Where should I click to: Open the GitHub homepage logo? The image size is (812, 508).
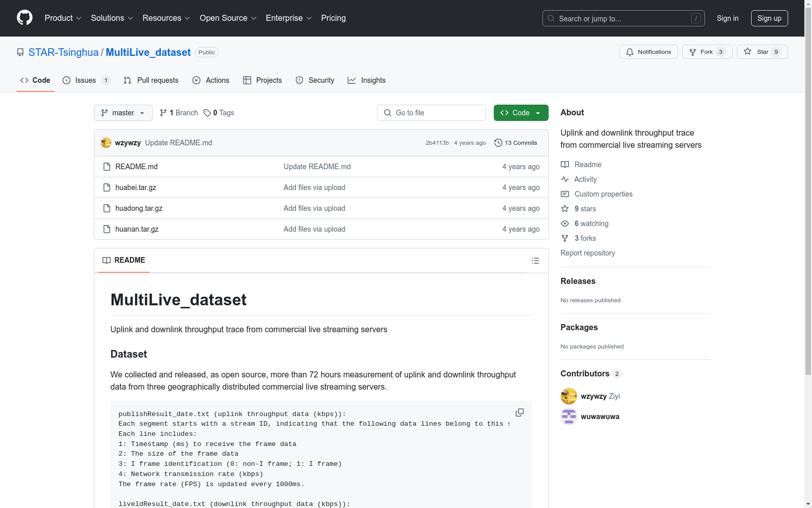pos(24,18)
